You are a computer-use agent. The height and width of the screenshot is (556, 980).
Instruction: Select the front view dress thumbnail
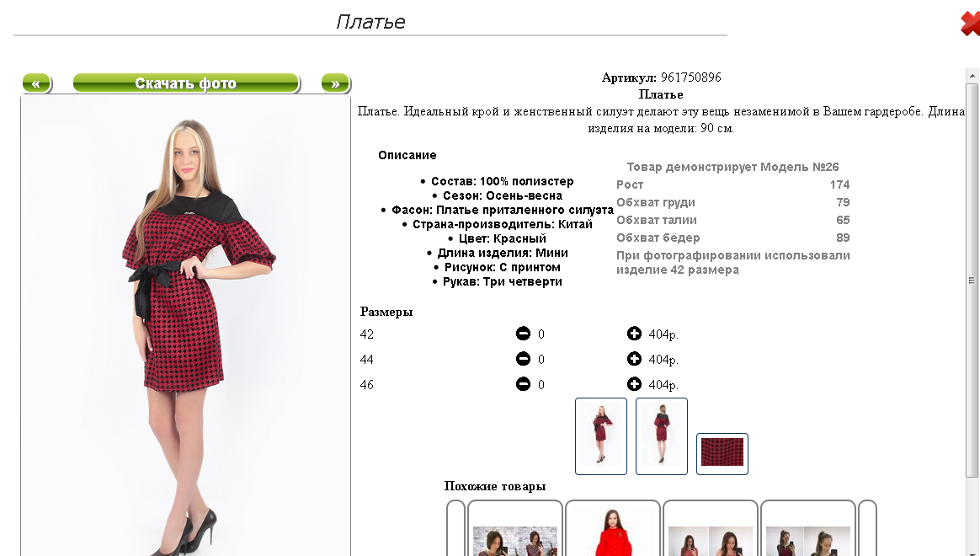click(601, 436)
